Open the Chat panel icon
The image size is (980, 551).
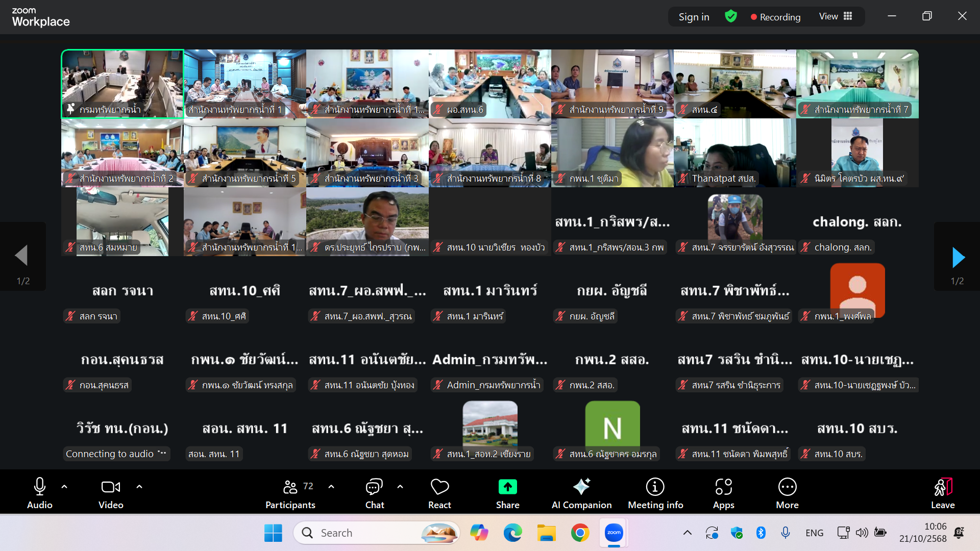point(374,487)
